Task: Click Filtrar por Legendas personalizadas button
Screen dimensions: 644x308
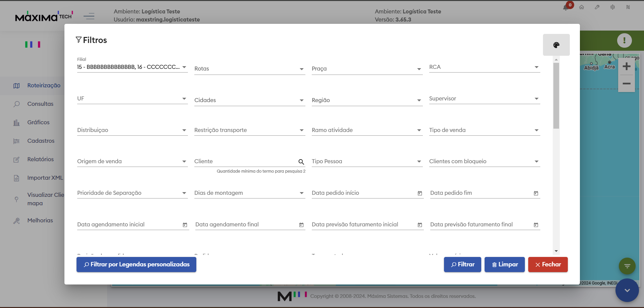Action: [136, 265]
